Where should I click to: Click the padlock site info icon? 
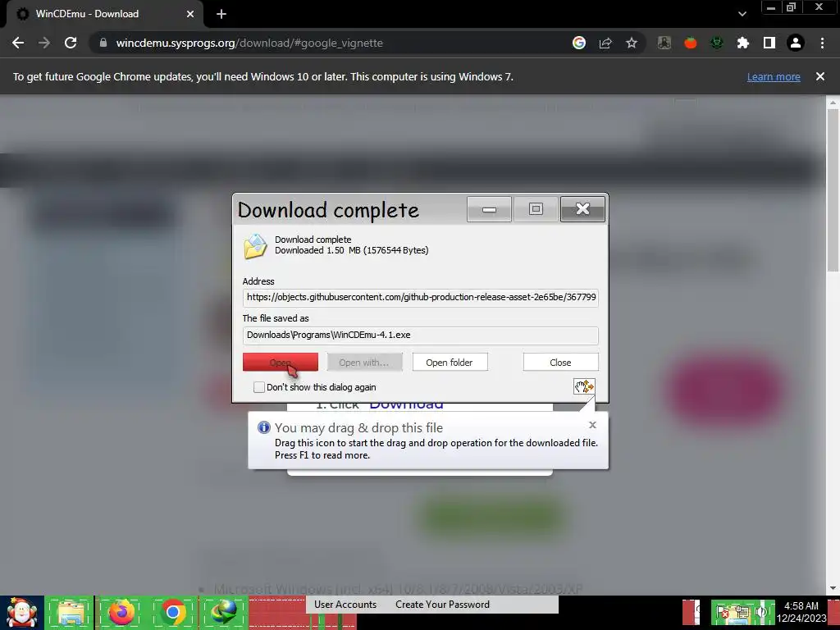pyautogui.click(x=103, y=43)
